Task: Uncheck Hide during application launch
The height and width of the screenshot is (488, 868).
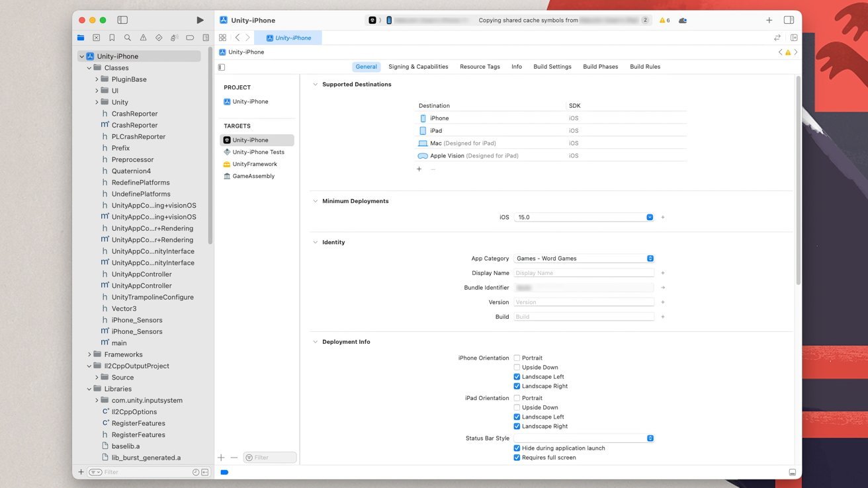Action: 517,448
